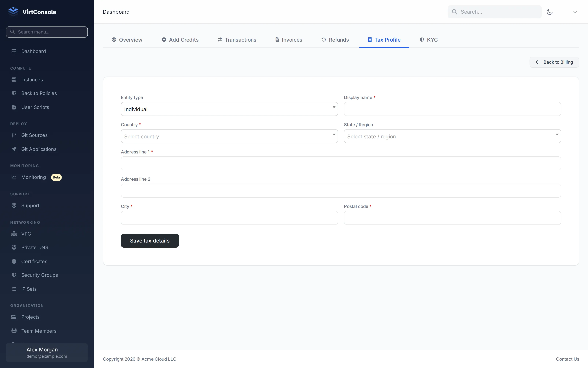Click the VPC network icon
The width and height of the screenshot is (588, 368).
pyautogui.click(x=14, y=234)
